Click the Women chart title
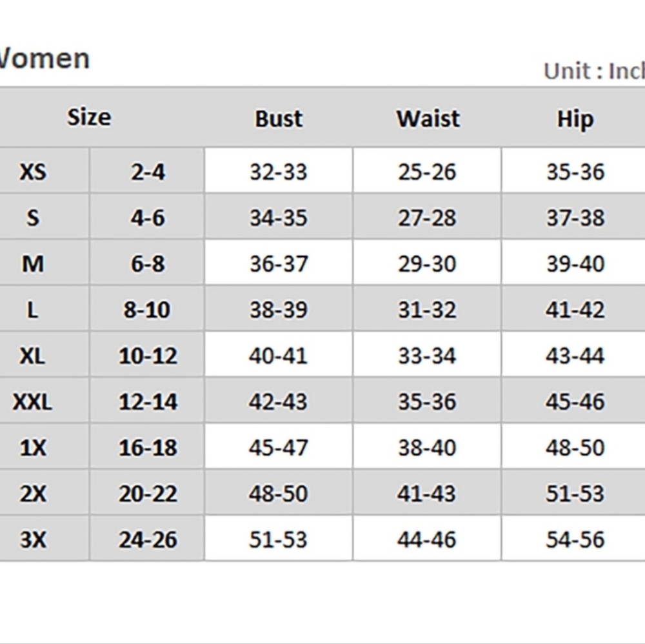The width and height of the screenshot is (645, 644). 43,59
